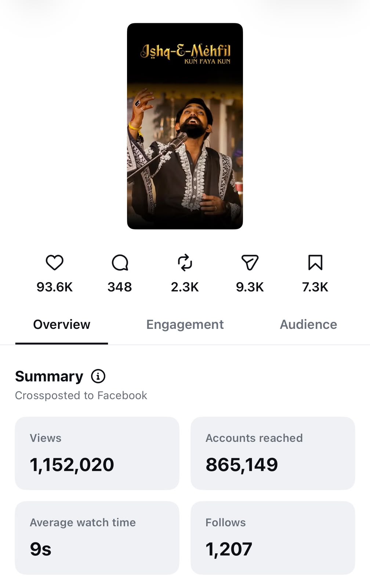Tap the paper-plane shares icon
This screenshot has height=588, width=370.
[250, 263]
